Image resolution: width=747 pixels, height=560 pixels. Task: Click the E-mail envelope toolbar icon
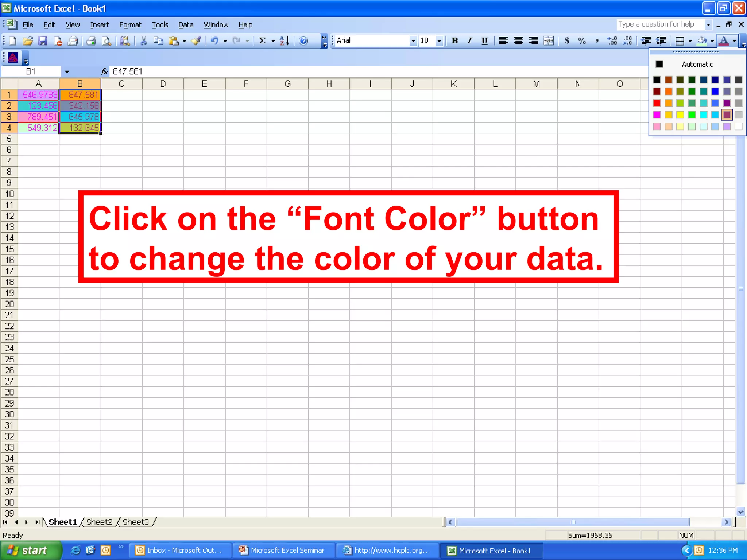click(73, 41)
